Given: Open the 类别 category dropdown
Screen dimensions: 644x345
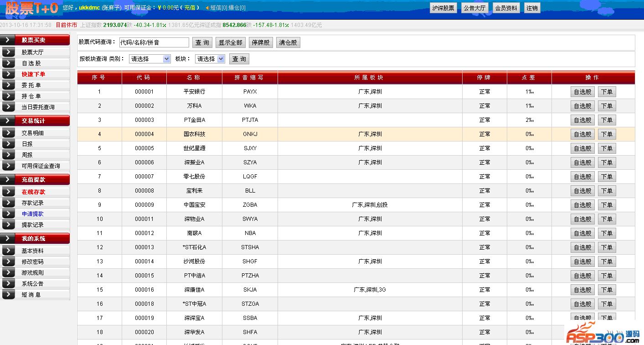Looking at the screenshot, I should 149,59.
